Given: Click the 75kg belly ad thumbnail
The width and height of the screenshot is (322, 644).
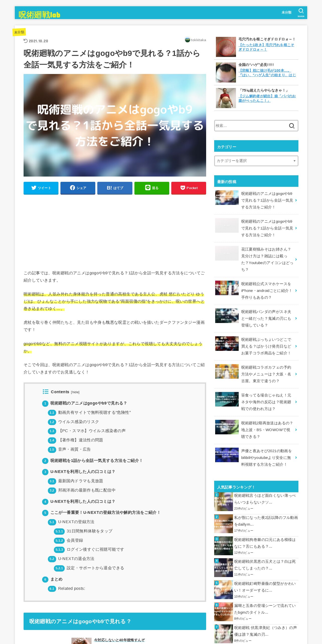Looking at the screenshot, I should point(226,98).
